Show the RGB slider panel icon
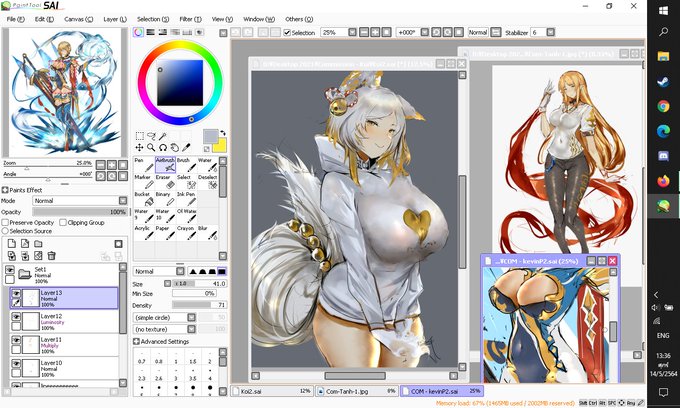Image resolution: width=680 pixels, height=408 pixels. tap(150, 32)
